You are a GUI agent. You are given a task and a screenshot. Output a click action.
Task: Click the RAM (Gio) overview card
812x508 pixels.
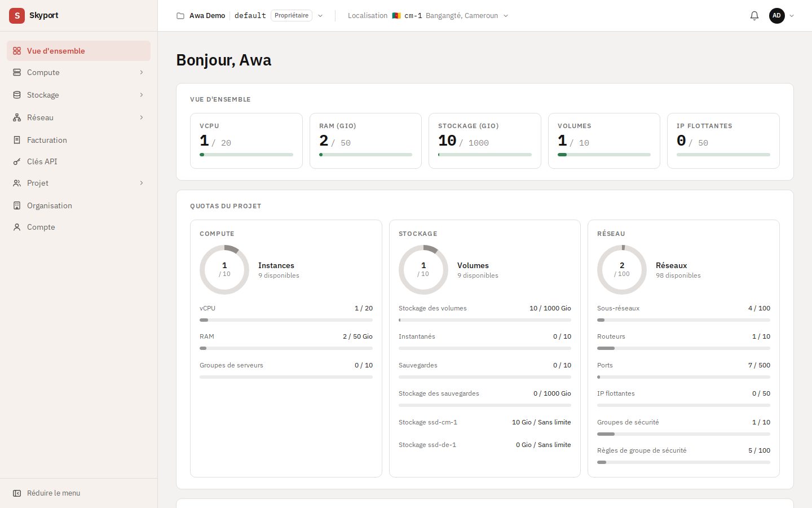click(365, 141)
